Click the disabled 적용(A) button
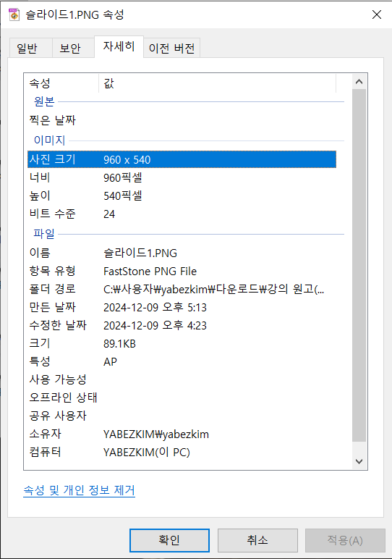Screen dimensions: 392x559 click(345, 540)
